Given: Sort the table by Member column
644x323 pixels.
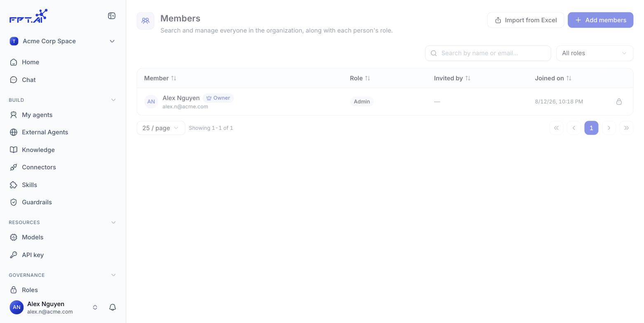Looking at the screenshot, I should [174, 78].
